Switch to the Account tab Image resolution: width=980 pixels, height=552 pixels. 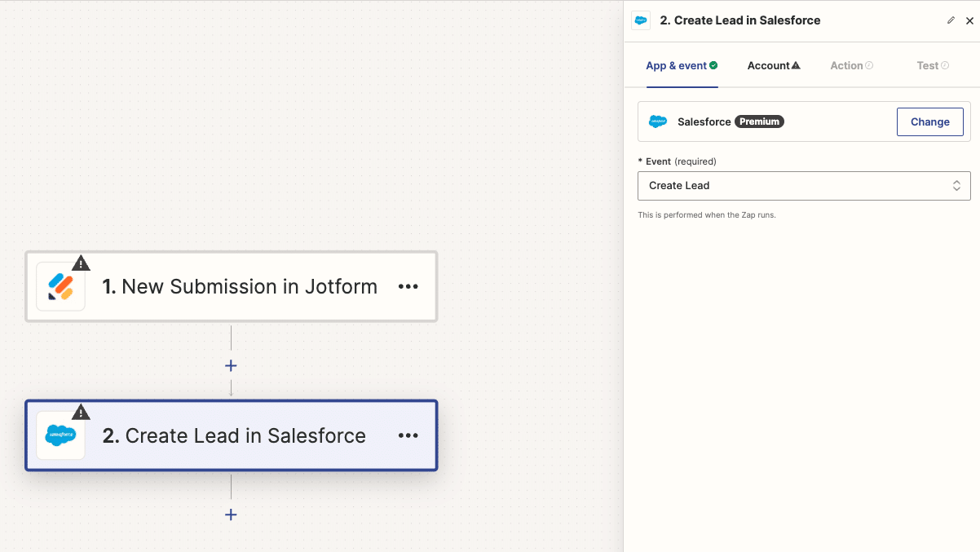(774, 65)
